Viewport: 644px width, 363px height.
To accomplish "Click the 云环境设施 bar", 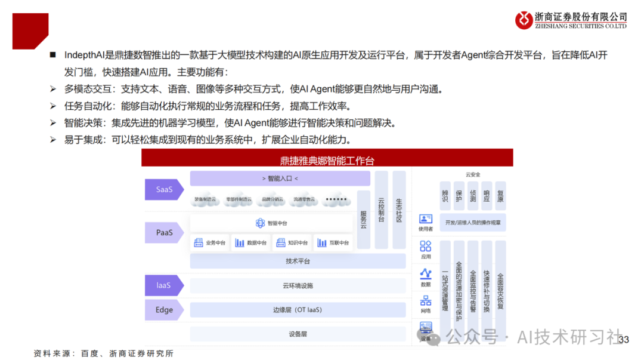I will point(298,285).
